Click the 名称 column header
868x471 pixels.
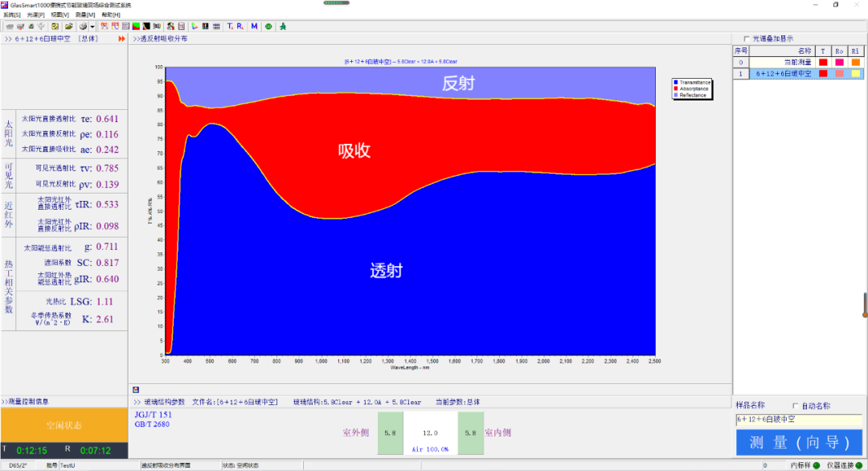point(782,51)
